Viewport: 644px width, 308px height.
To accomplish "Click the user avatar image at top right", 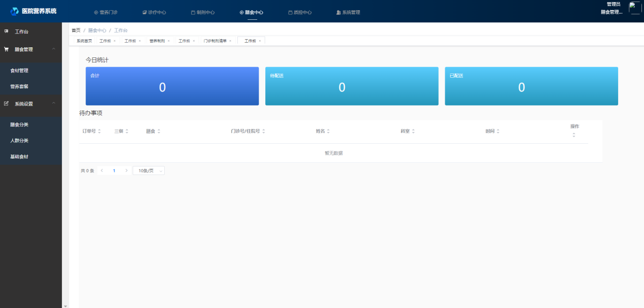I will (634, 8).
